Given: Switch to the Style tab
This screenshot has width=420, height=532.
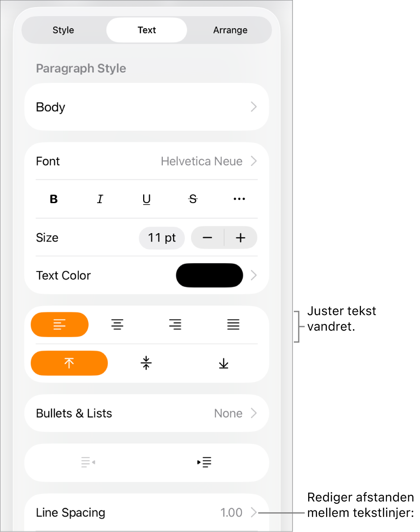Looking at the screenshot, I should (64, 30).
